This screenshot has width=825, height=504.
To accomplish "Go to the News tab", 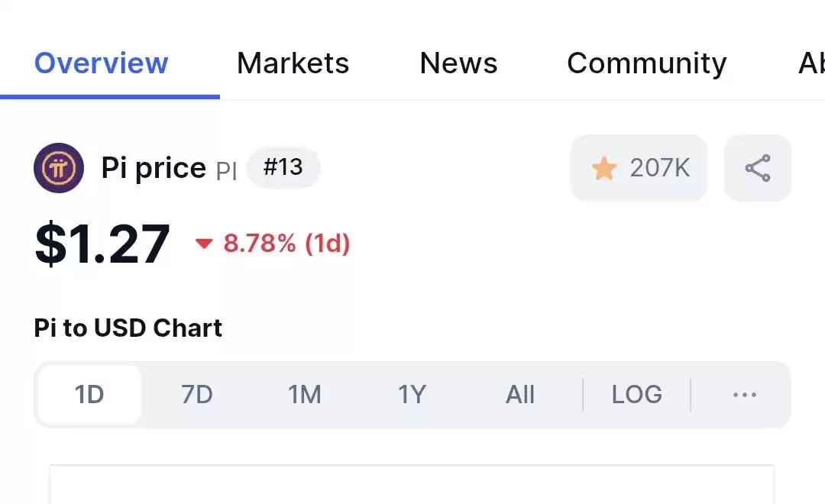I will click(458, 63).
